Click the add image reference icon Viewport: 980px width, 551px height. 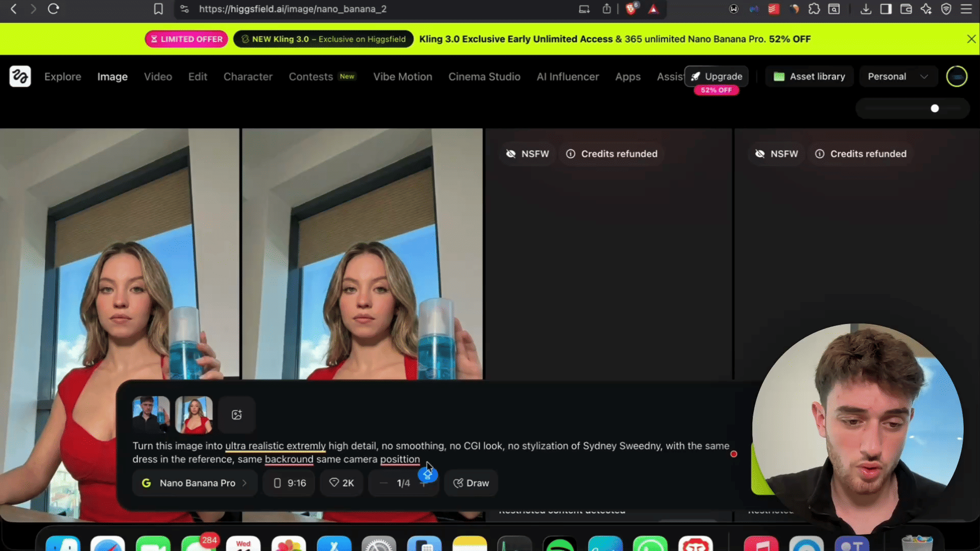coord(236,415)
